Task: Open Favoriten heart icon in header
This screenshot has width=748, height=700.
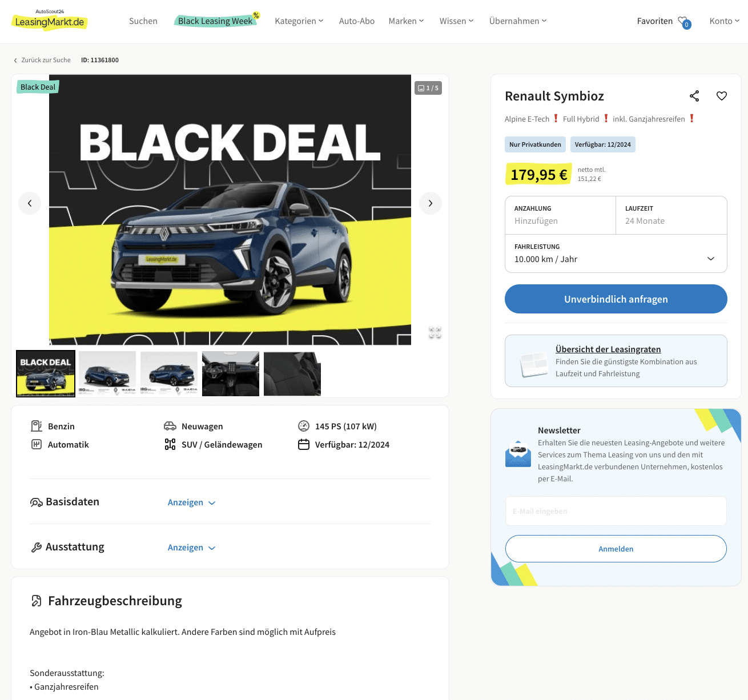Action: (x=683, y=22)
